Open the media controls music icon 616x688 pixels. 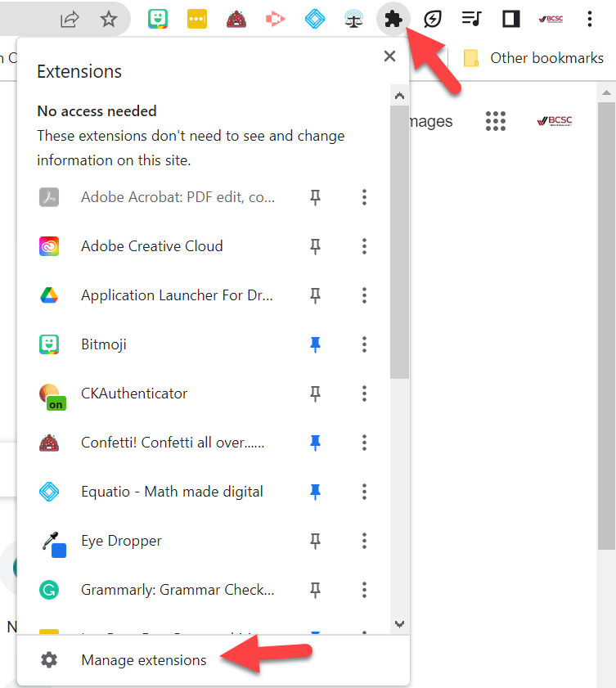[x=472, y=20]
